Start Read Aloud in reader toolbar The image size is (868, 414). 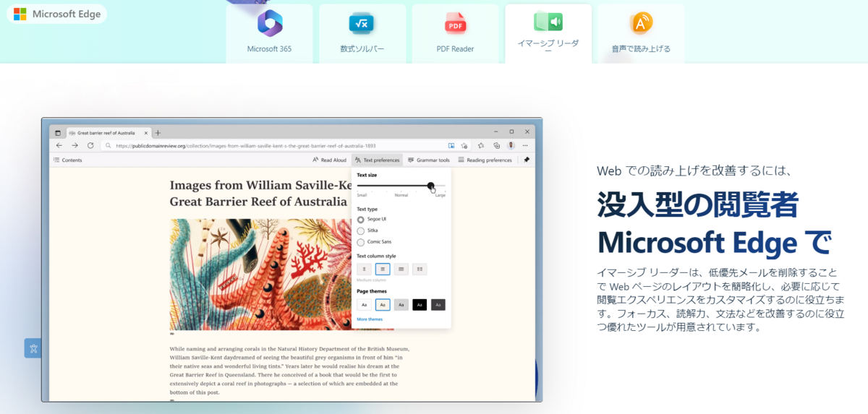coord(330,160)
